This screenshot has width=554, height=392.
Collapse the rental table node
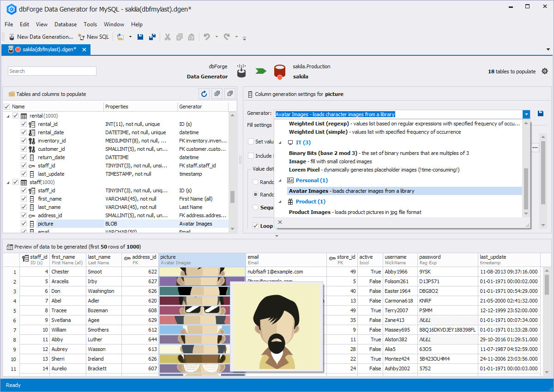point(9,115)
